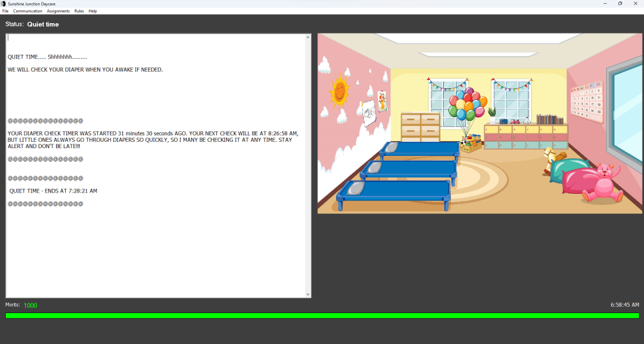The width and height of the screenshot is (644, 344).
Task: Open the File menu
Action: [x=5, y=11]
